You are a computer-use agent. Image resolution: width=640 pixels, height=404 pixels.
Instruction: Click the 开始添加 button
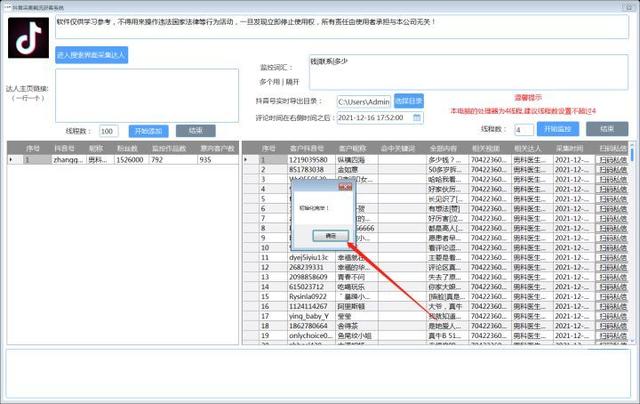click(x=149, y=131)
